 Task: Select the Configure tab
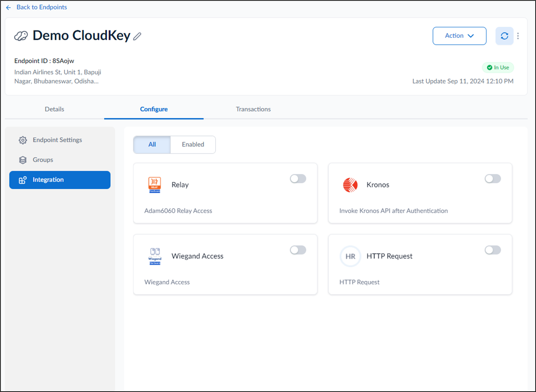(154, 109)
